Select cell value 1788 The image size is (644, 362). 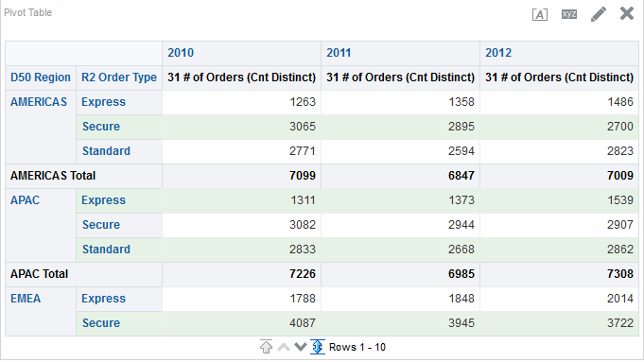303,299
